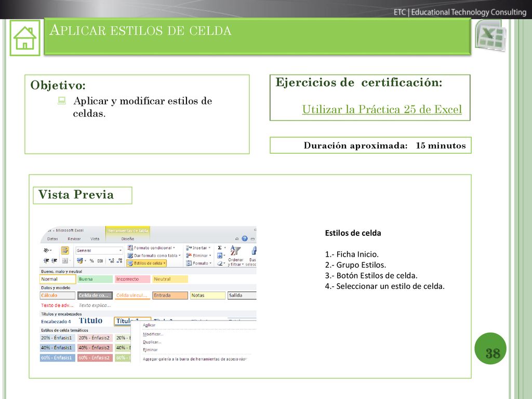
Task: Open Formato condicional dropdown
Action: point(151,248)
